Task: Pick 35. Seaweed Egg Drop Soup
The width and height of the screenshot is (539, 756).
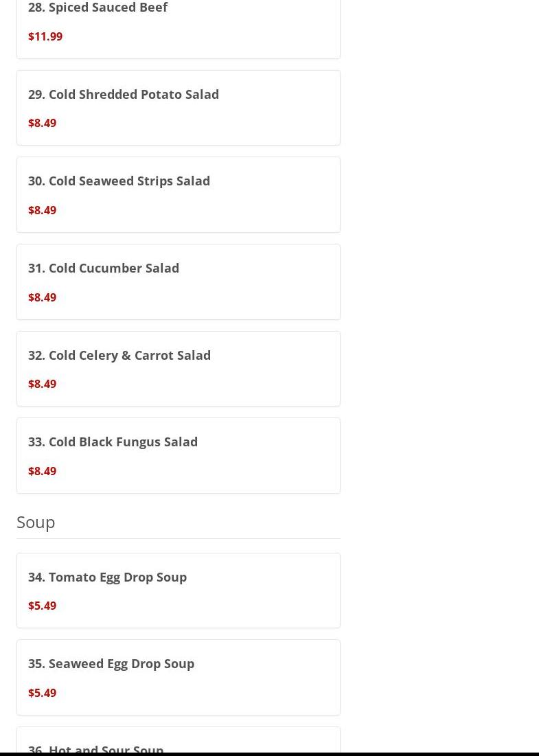Action: click(x=111, y=663)
